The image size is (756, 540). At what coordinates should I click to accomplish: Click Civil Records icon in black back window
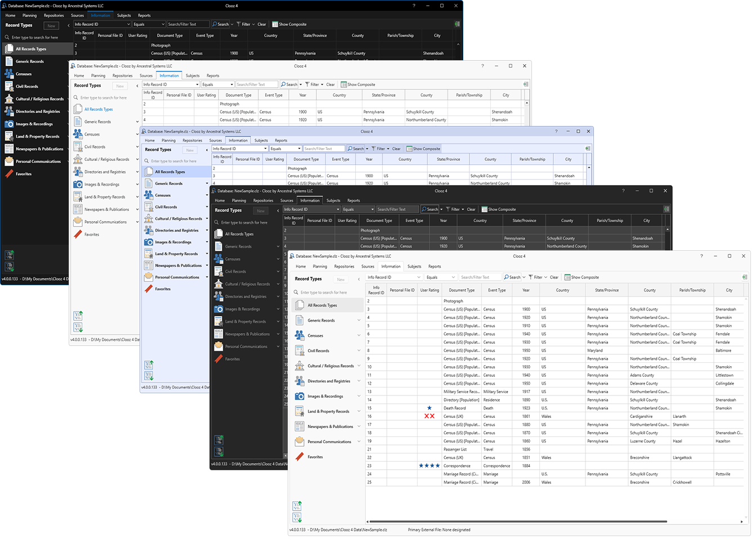click(9, 86)
